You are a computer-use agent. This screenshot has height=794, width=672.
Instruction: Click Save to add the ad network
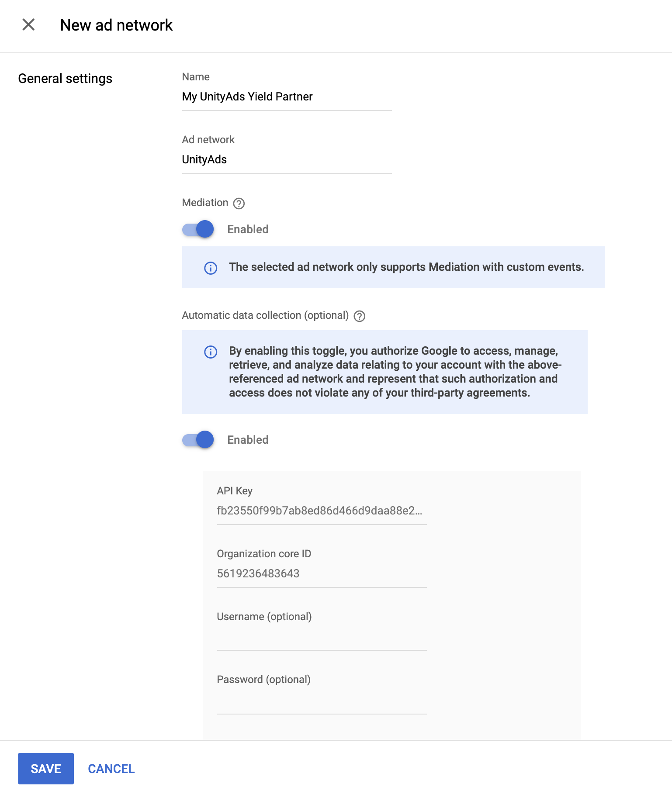tap(46, 769)
